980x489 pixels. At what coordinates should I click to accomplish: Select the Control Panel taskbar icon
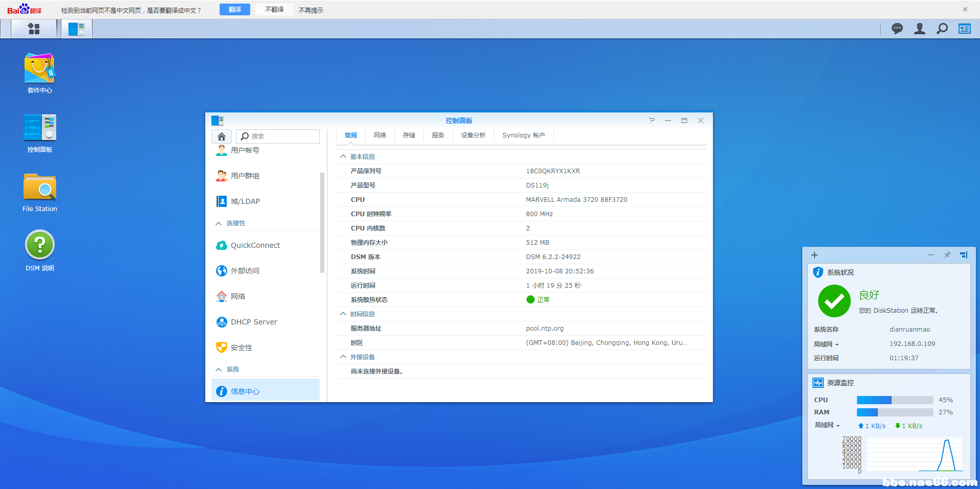(77, 29)
